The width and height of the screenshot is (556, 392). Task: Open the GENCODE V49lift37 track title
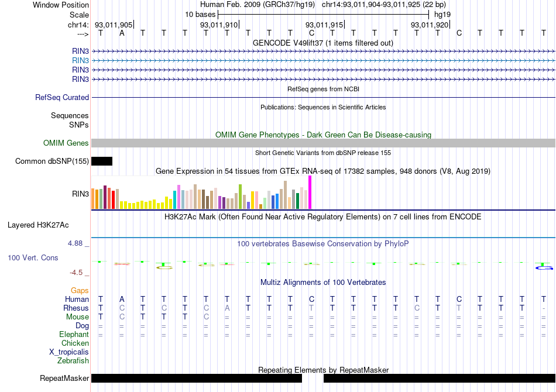[322, 43]
